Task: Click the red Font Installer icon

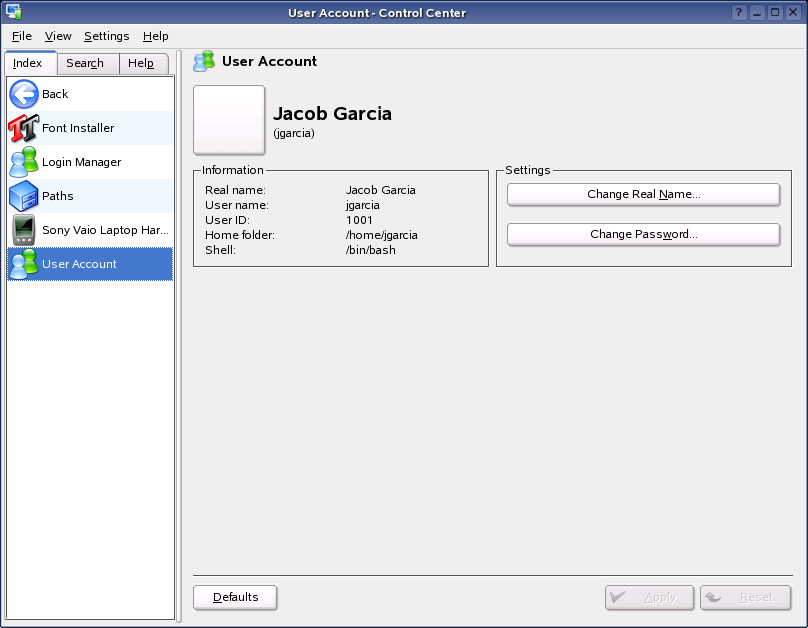Action: click(x=24, y=128)
